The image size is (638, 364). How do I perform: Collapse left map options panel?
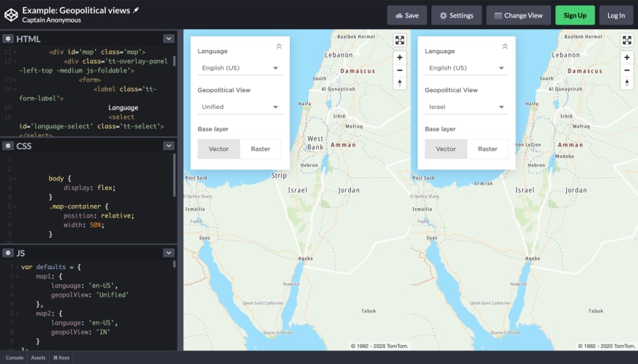pyautogui.click(x=278, y=46)
